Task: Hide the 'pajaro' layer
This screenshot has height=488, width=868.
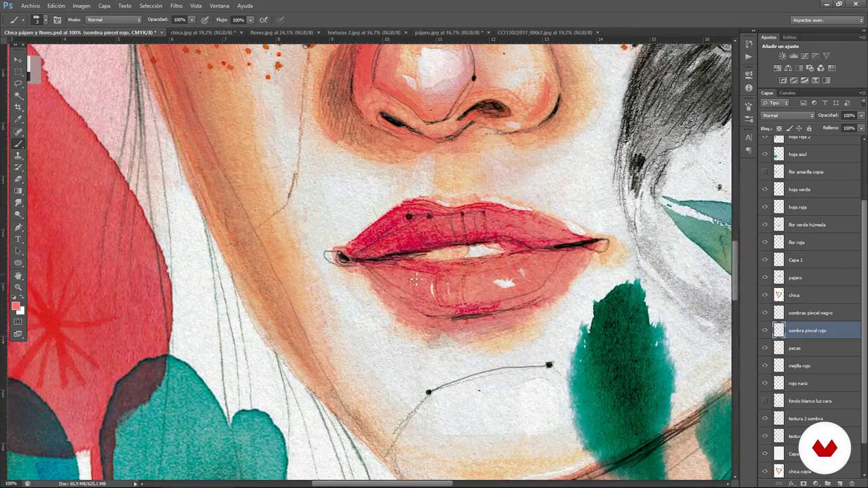Action: [x=765, y=278]
